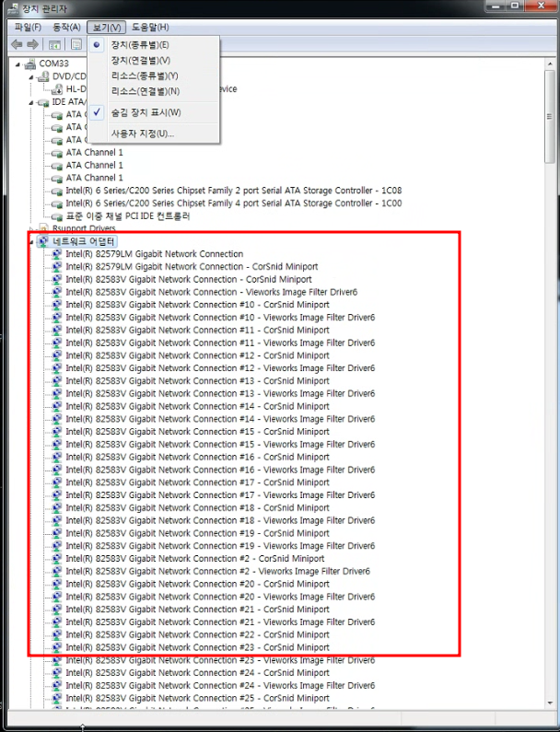
Task: Expand the Rsupport Drivers category
Action: (x=31, y=228)
